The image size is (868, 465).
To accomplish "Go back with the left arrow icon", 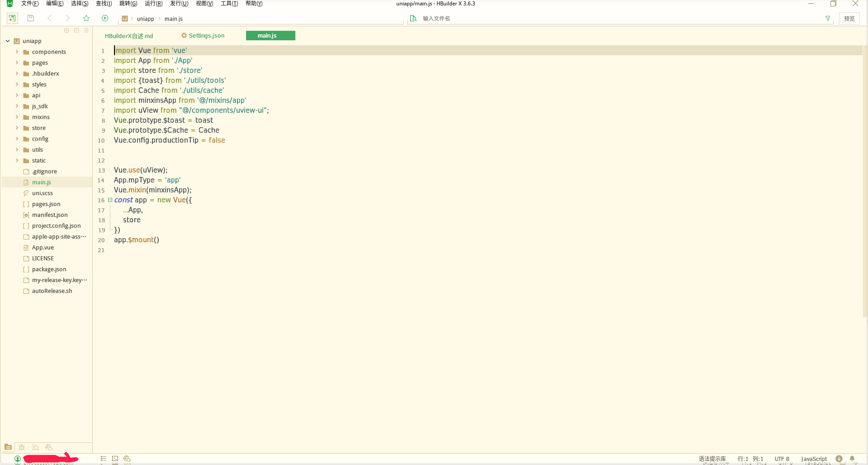I will click(49, 18).
